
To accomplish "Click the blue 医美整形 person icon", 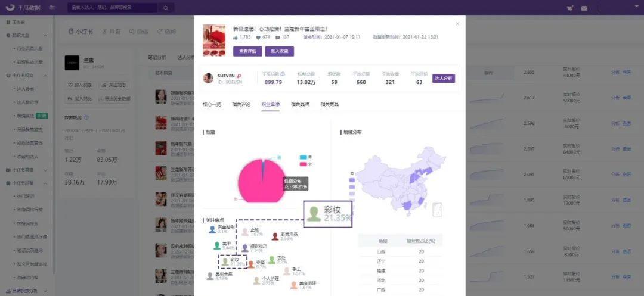I will (212, 229).
